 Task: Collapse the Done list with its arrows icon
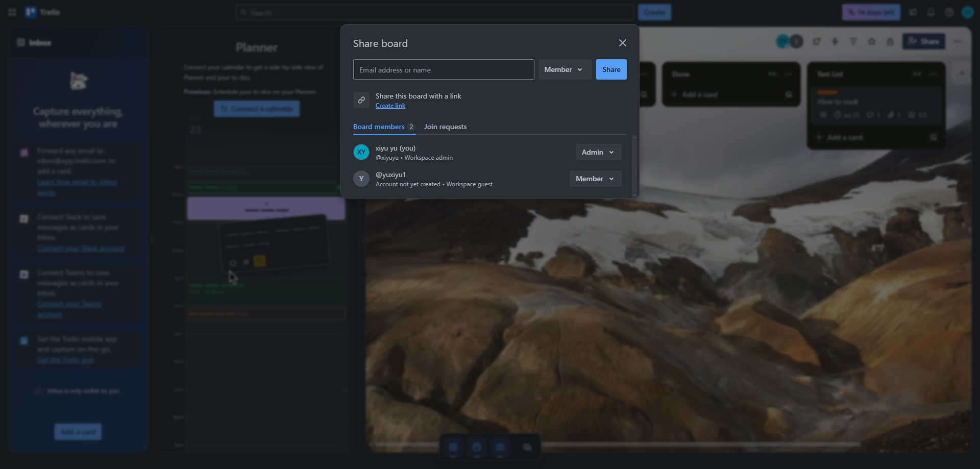click(772, 74)
